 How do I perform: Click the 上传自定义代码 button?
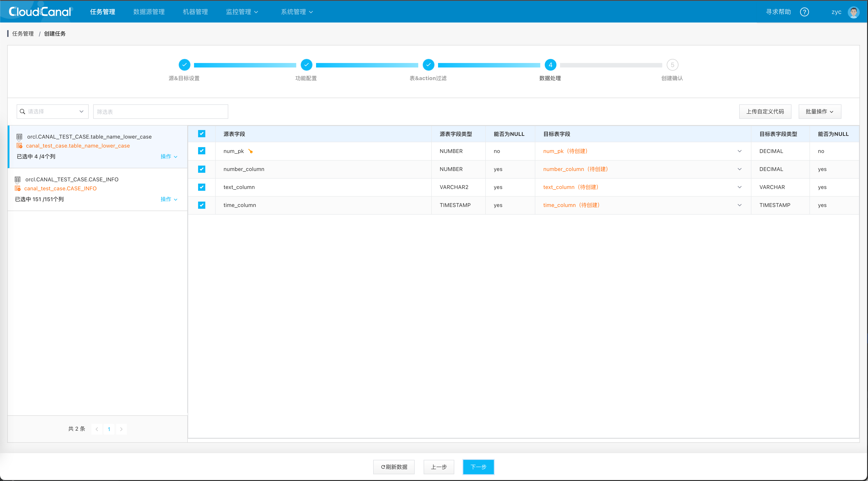pyautogui.click(x=764, y=112)
